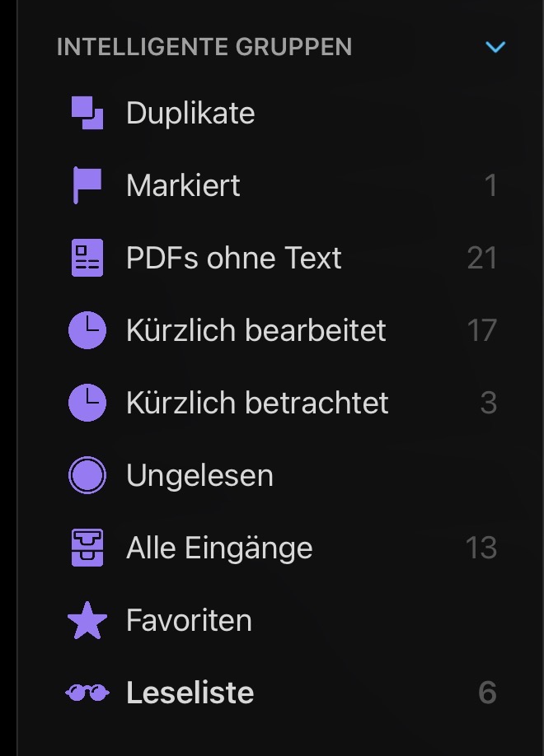Image resolution: width=544 pixels, height=756 pixels.
Task: Click the Ungelesen circle icon
Action: [x=87, y=475]
